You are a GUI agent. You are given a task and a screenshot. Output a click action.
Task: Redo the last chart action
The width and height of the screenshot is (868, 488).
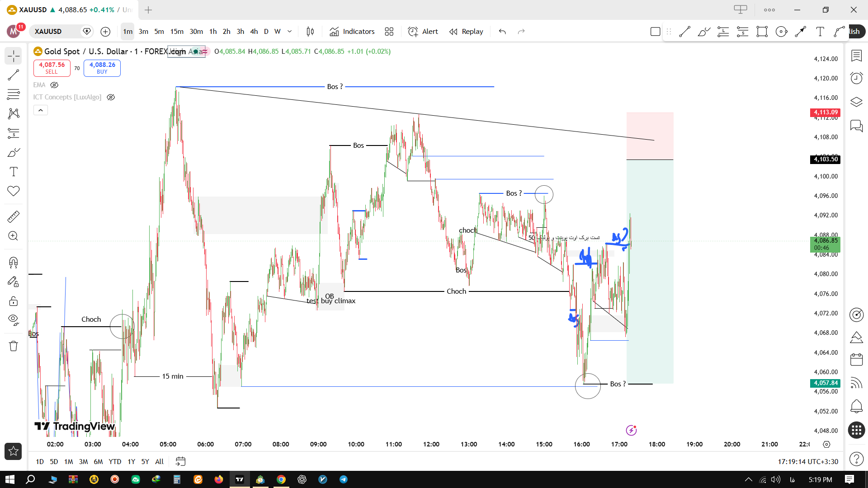tap(521, 32)
